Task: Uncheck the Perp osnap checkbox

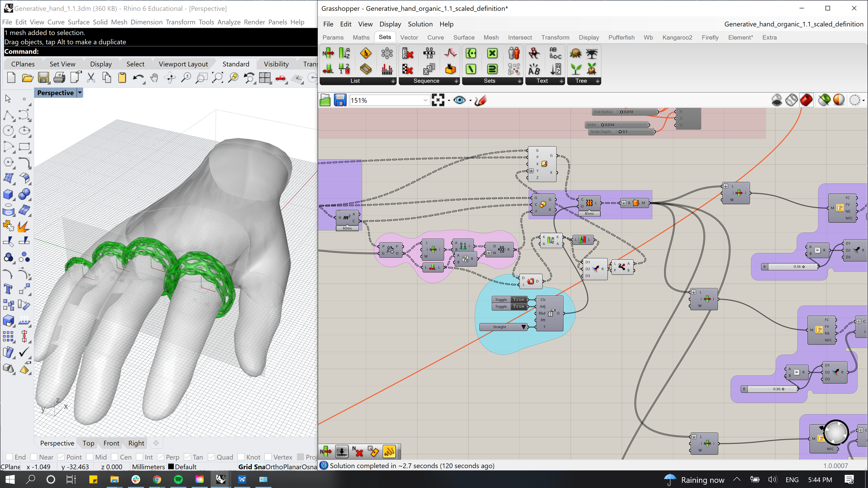Action: [160, 457]
